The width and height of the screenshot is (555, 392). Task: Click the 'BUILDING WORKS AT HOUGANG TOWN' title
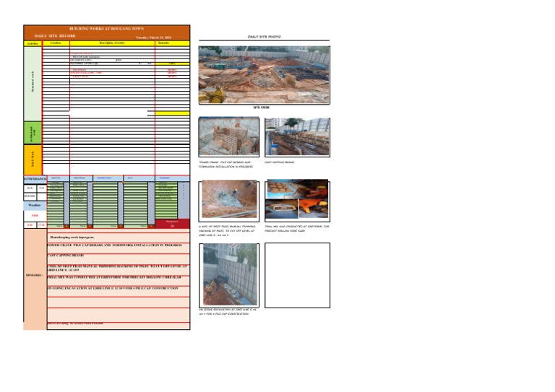pos(106,28)
